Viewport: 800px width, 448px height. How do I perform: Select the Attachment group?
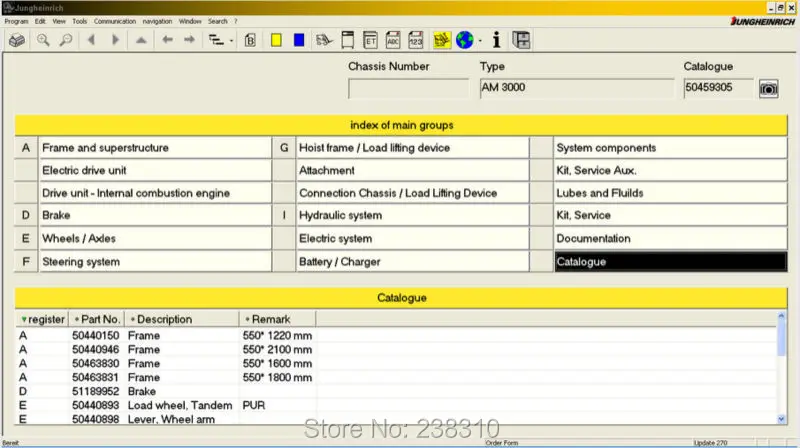[412, 170]
